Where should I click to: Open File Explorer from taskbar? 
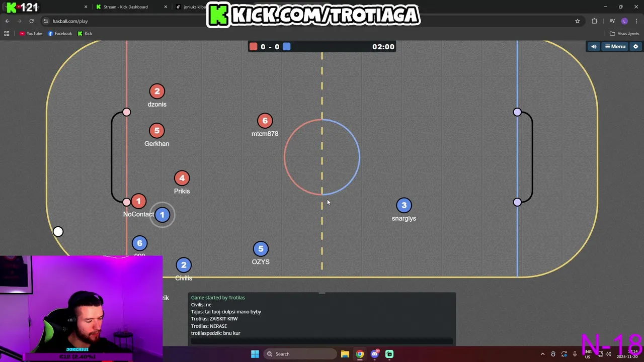(345, 354)
